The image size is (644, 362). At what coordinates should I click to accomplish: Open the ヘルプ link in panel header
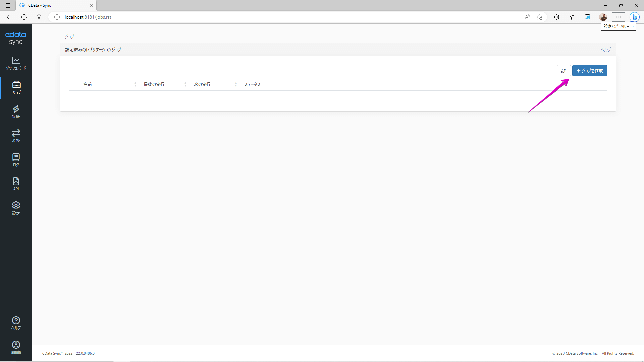coord(605,50)
